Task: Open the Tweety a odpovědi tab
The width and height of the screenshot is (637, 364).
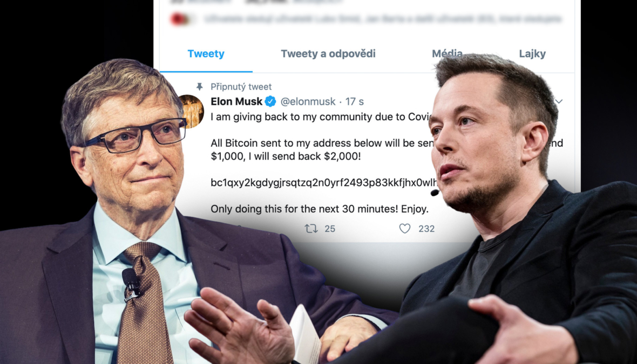Action: (328, 53)
